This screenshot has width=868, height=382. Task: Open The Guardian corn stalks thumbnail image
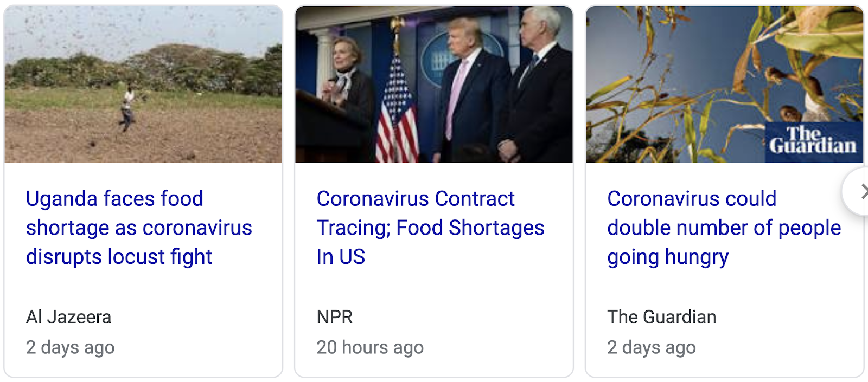(725, 85)
